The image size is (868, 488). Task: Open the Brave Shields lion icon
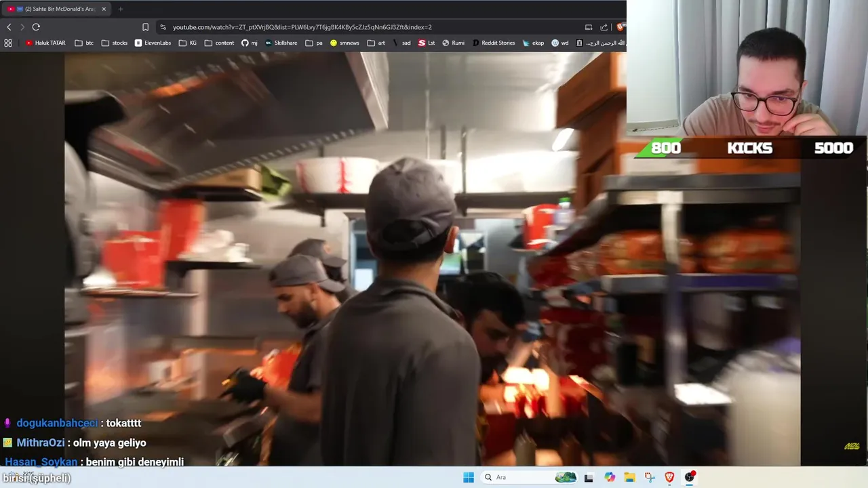620,27
